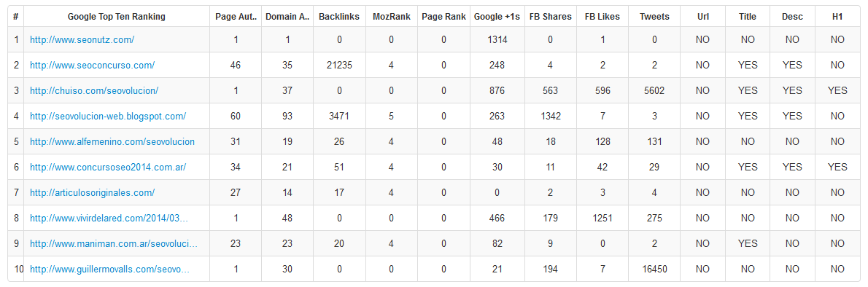Select the Google Top Ten Ranking header

click(x=116, y=17)
